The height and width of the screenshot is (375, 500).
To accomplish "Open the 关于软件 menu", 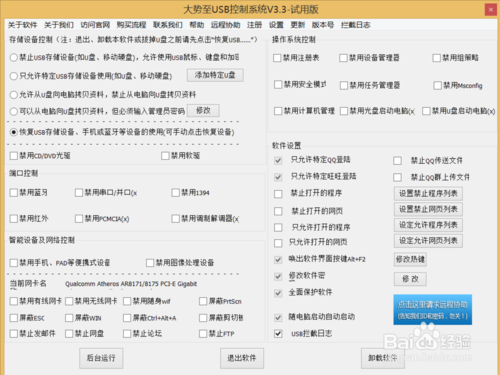I will tap(22, 25).
